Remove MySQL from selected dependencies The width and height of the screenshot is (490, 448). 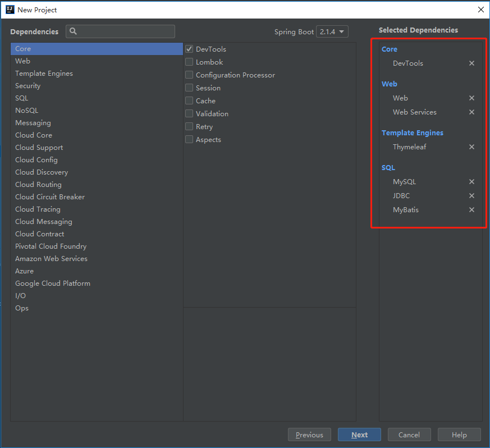[471, 182]
